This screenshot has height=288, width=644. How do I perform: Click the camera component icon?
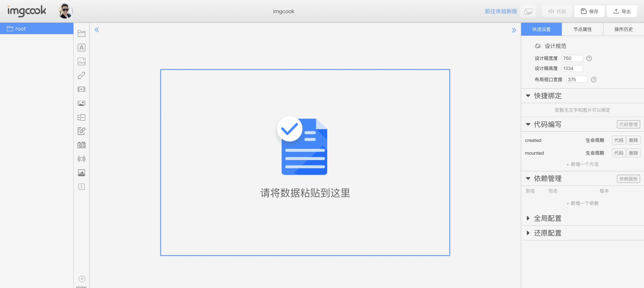tap(82, 145)
